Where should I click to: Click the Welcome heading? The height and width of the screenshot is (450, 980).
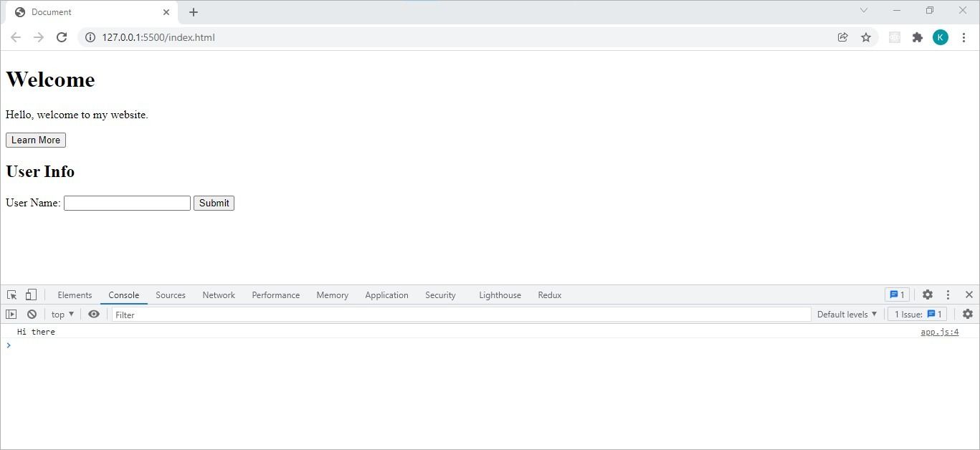pyautogui.click(x=50, y=80)
